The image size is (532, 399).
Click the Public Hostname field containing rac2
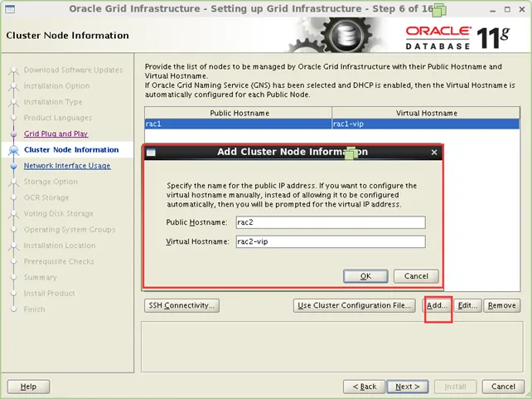(331, 222)
